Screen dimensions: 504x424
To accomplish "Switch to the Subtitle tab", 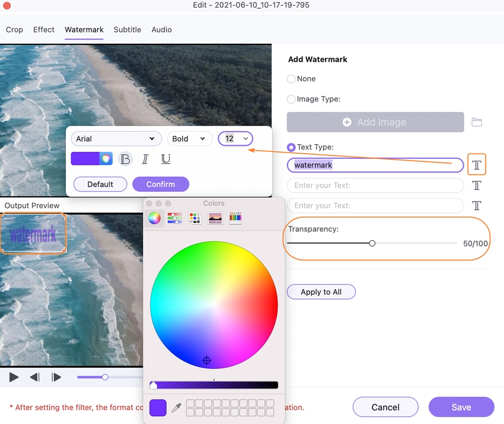I will pos(127,30).
